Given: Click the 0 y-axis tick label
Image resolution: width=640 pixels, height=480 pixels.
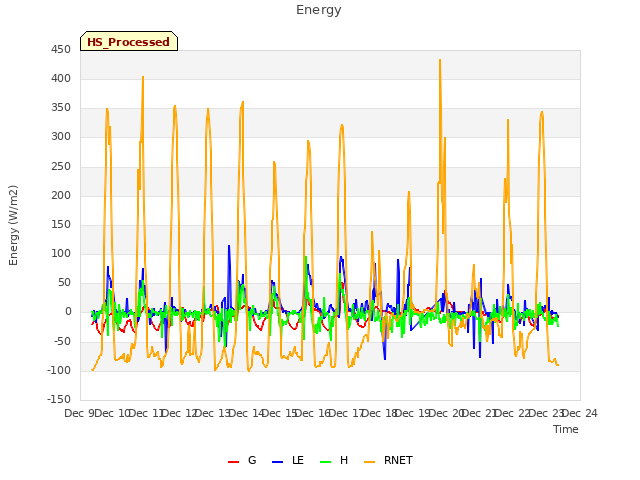Looking at the screenshot, I should [x=68, y=312].
